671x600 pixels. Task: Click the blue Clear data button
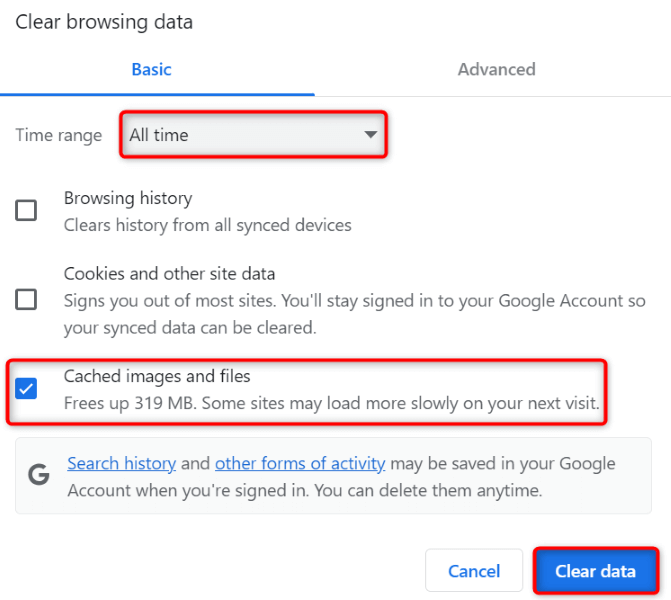(x=595, y=571)
